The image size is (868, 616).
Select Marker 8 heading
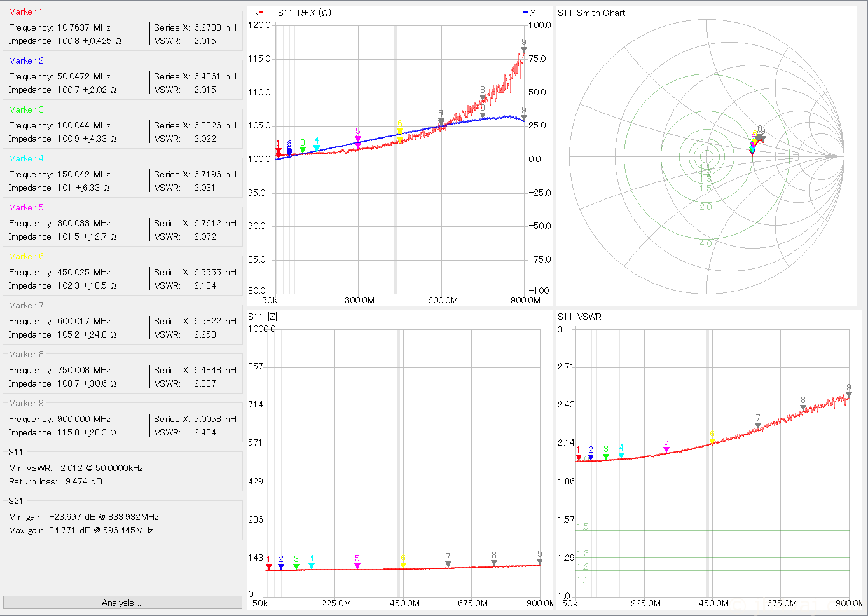click(26, 354)
